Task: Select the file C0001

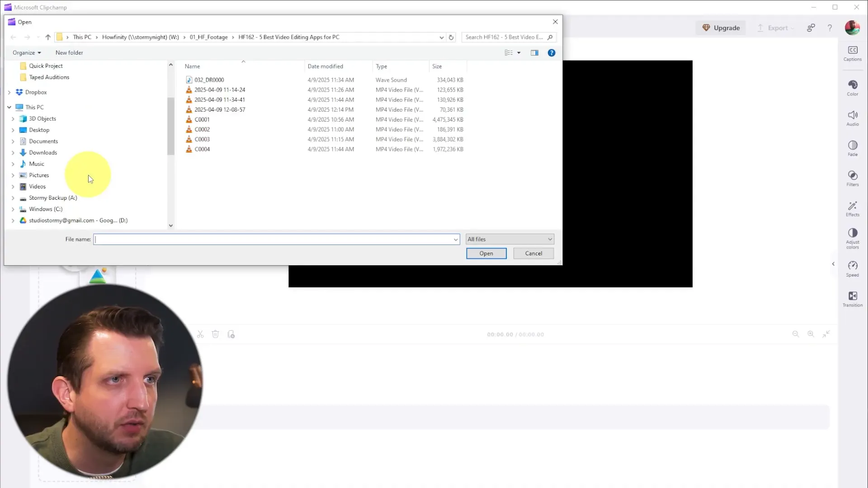Action: tap(202, 120)
